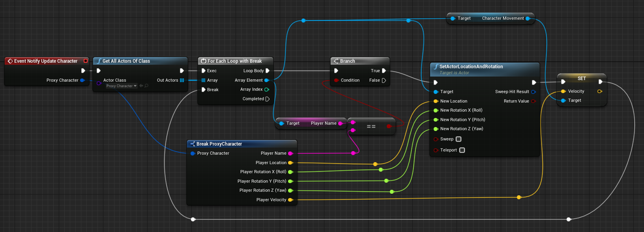The image size is (644, 232).
Task: Toggle the Teleport checkbox
Action: click(x=462, y=150)
